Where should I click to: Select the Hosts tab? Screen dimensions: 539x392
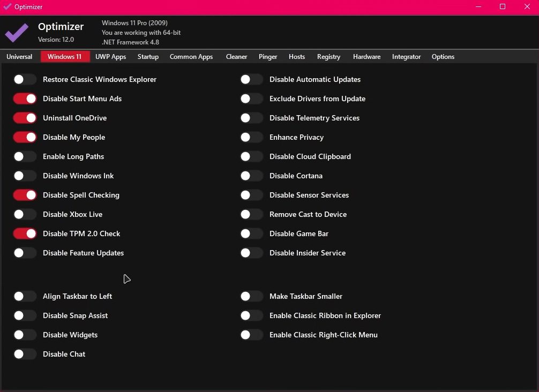tap(297, 57)
